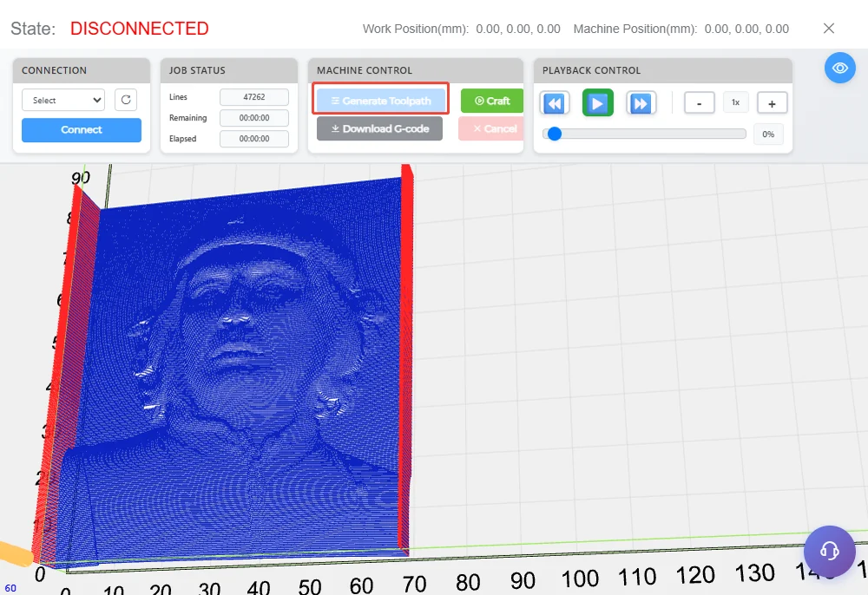Click the JOB STATUS panel header
This screenshot has height=595, width=868.
[x=228, y=71]
